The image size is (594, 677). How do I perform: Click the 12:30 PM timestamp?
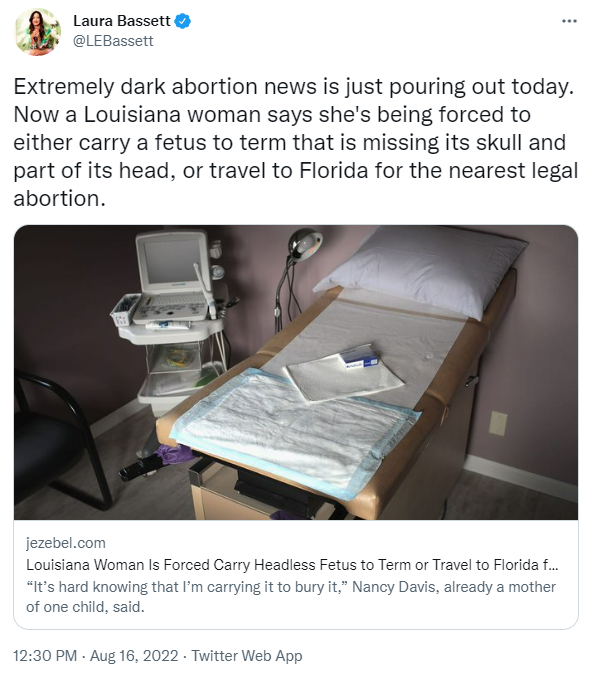point(45,655)
